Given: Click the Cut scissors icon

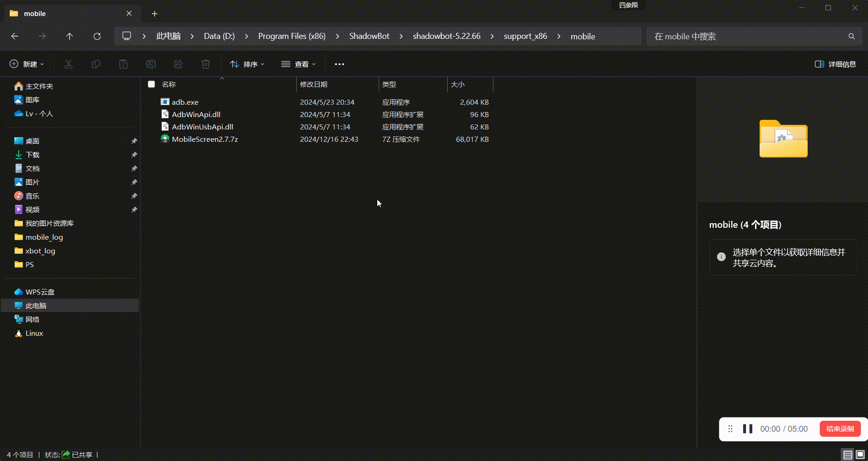Looking at the screenshot, I should click(69, 64).
